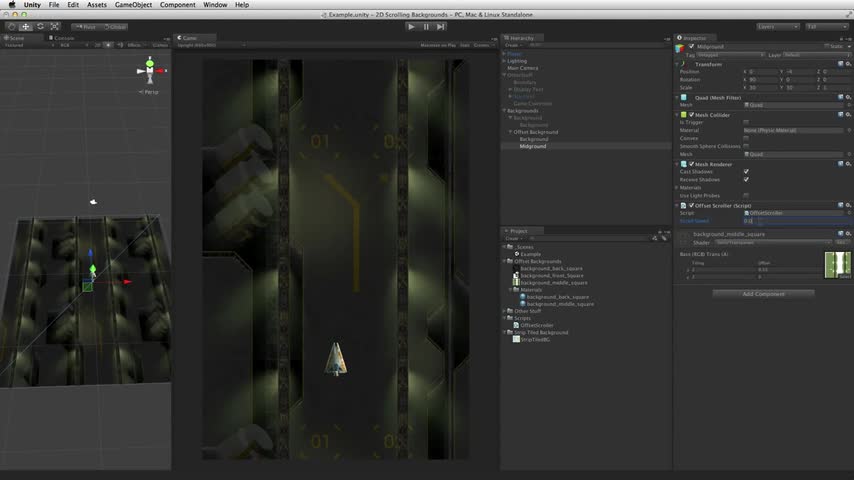Toggle the Midground object active checkbox

(692, 47)
